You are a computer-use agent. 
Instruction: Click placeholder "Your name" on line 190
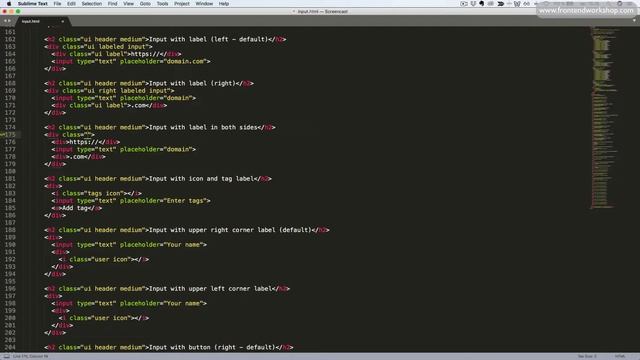click(x=183, y=245)
